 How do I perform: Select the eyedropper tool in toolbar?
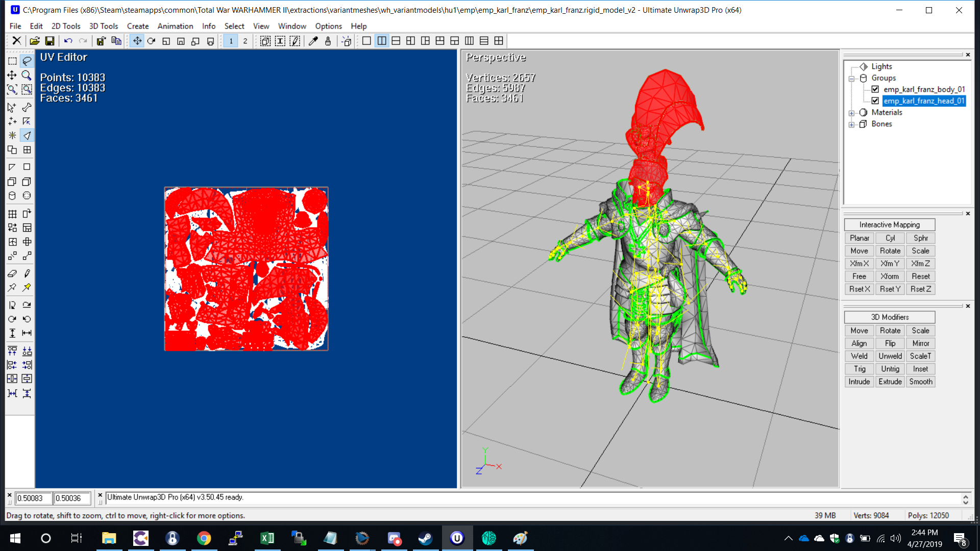pos(313,41)
